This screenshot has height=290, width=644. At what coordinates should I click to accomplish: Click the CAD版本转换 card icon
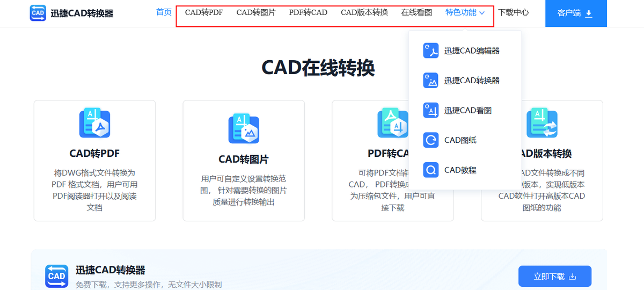[542, 122]
